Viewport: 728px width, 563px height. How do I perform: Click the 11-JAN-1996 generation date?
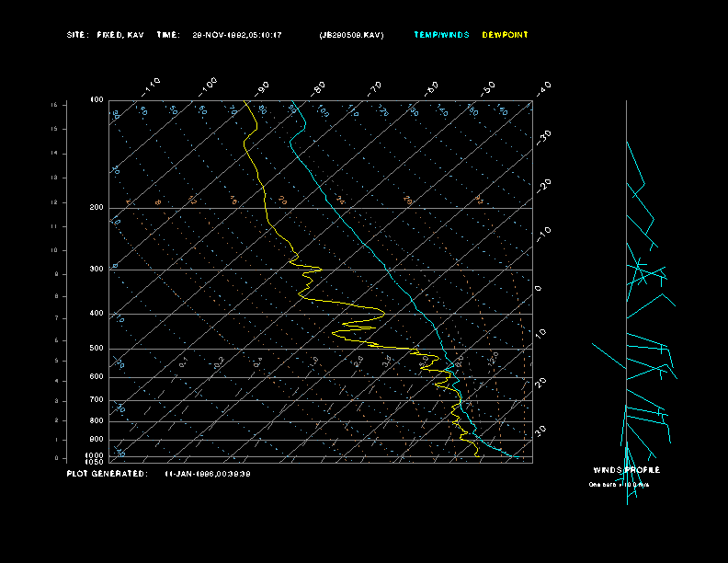click(208, 474)
